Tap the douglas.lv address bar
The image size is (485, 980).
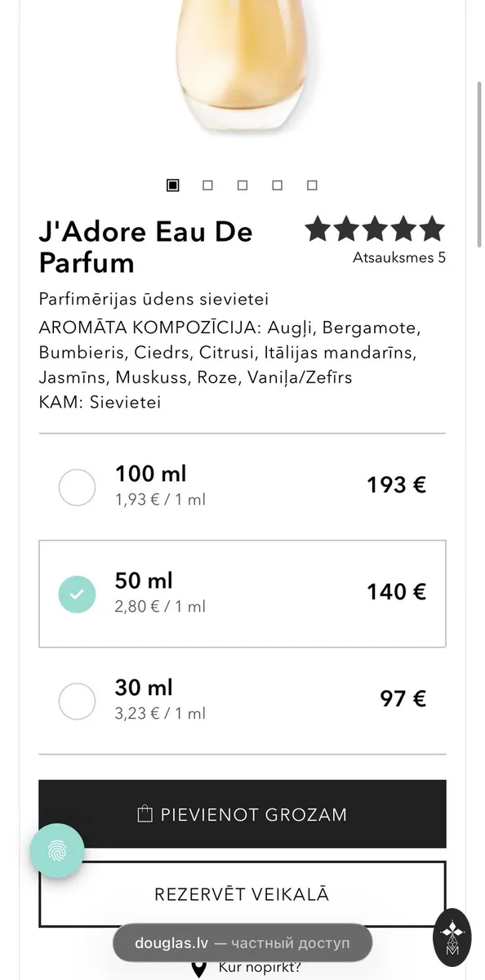(242, 943)
